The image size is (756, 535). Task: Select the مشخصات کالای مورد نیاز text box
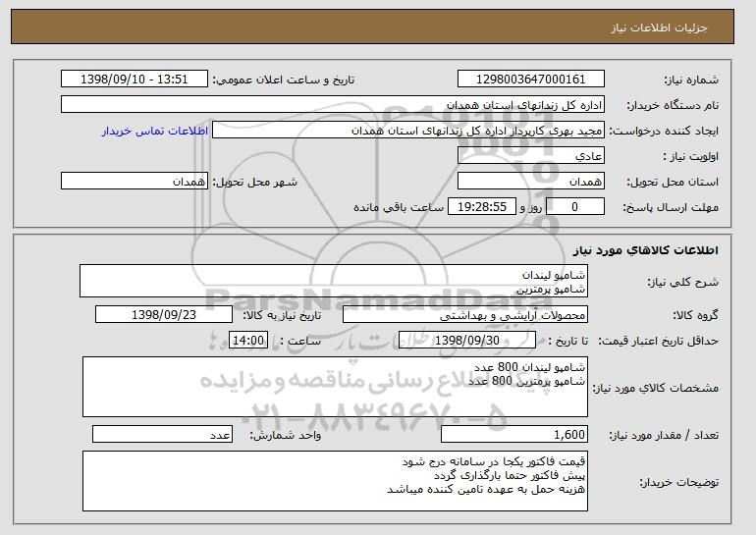click(x=335, y=387)
